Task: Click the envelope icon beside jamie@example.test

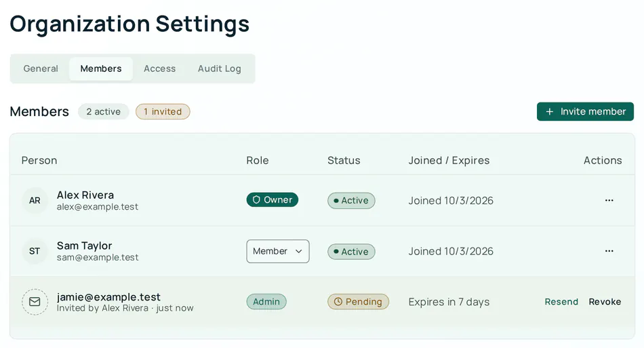Action: (x=35, y=302)
